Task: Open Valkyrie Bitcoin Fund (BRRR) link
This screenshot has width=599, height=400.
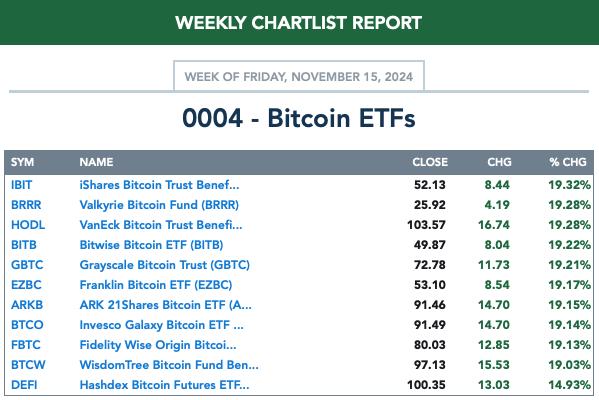Action: click(x=159, y=205)
